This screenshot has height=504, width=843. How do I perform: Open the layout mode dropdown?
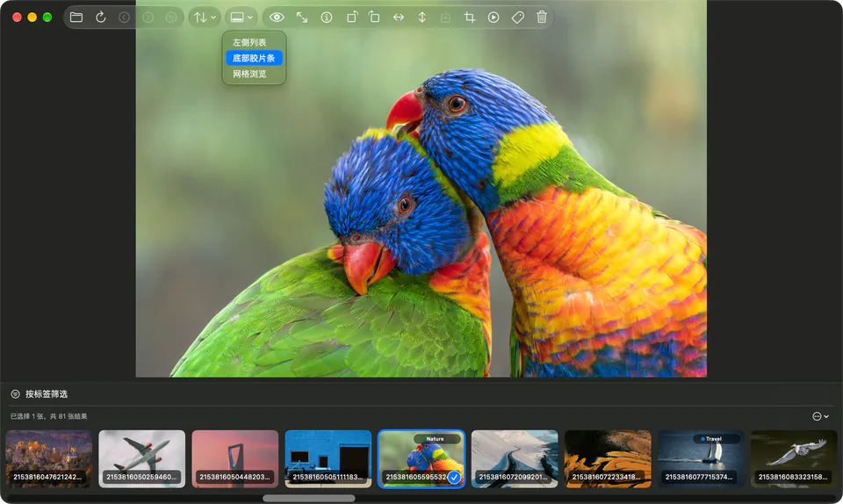[241, 18]
